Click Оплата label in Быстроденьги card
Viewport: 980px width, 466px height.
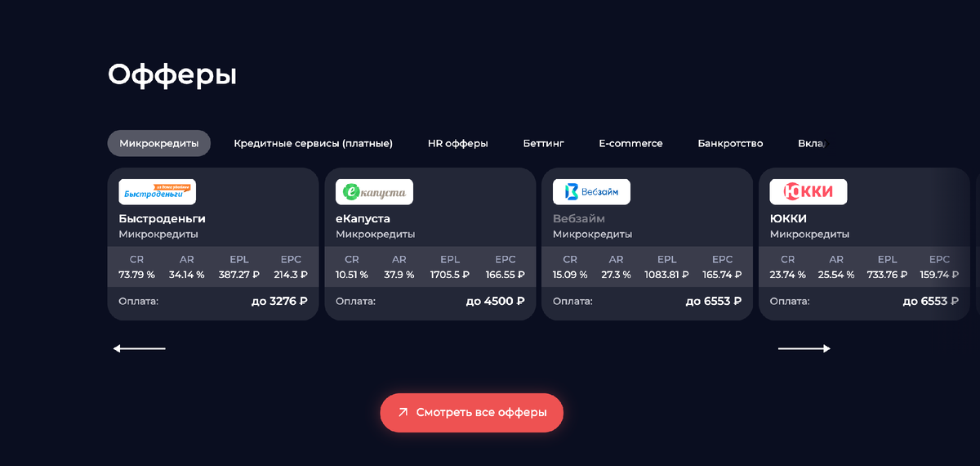point(138,301)
